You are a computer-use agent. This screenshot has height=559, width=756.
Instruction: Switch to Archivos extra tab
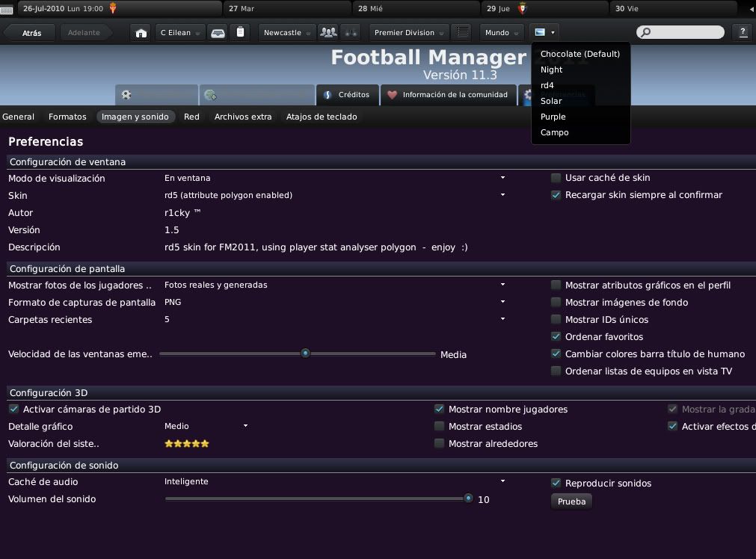pos(243,117)
